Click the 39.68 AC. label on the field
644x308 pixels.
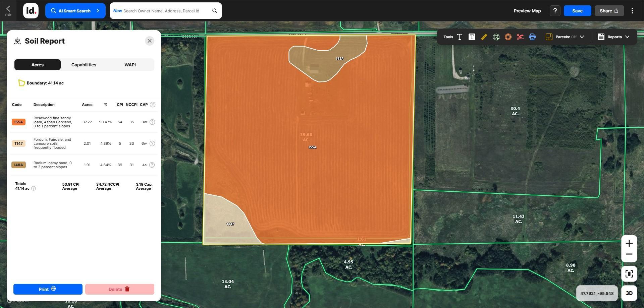click(306, 137)
